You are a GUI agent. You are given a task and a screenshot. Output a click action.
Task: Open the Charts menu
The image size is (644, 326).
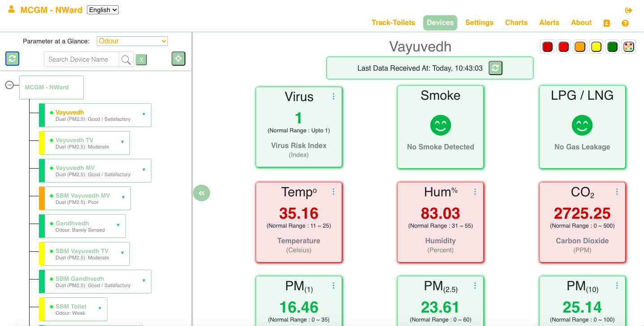[516, 23]
